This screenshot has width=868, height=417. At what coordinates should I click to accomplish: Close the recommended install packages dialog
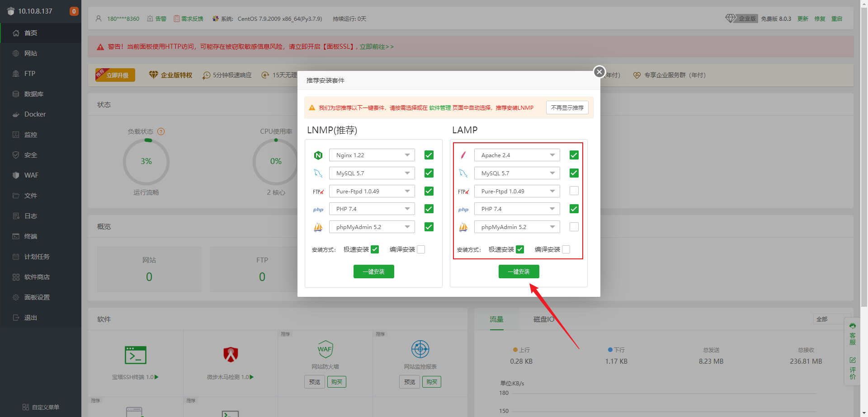599,72
